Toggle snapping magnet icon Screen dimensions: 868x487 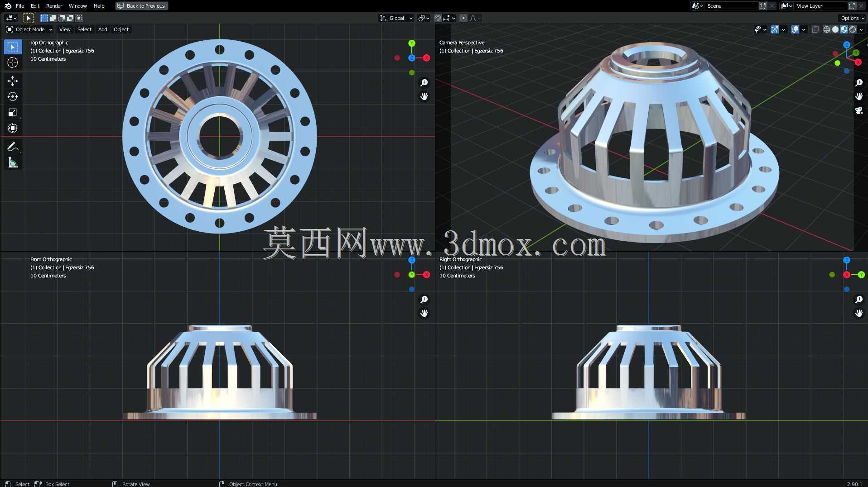[438, 18]
